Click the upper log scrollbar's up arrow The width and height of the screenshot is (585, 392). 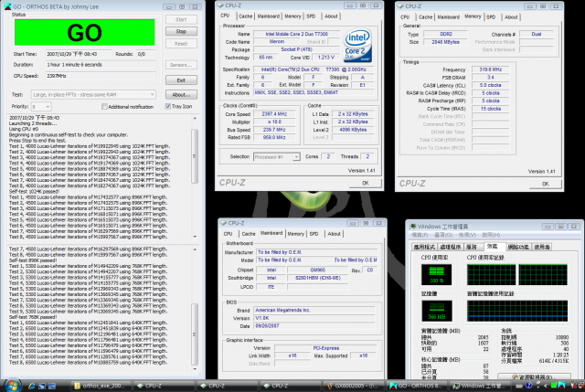click(195, 118)
